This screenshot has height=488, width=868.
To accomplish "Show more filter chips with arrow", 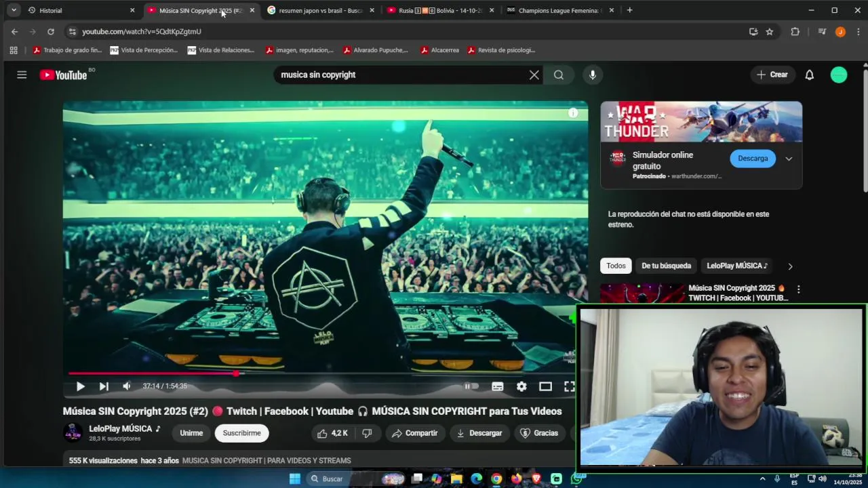I will tap(790, 266).
